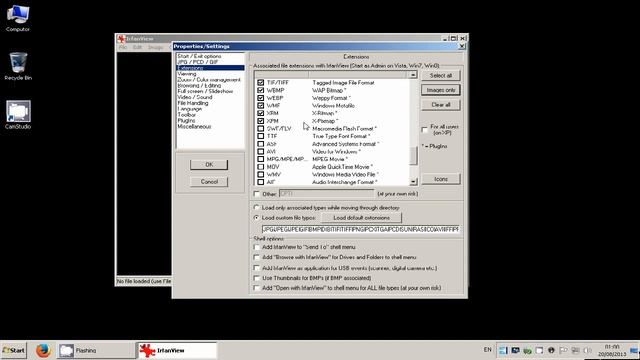The height and width of the screenshot is (360, 640).
Task: Enable IrfanView for USB events option
Action: pyautogui.click(x=257, y=268)
